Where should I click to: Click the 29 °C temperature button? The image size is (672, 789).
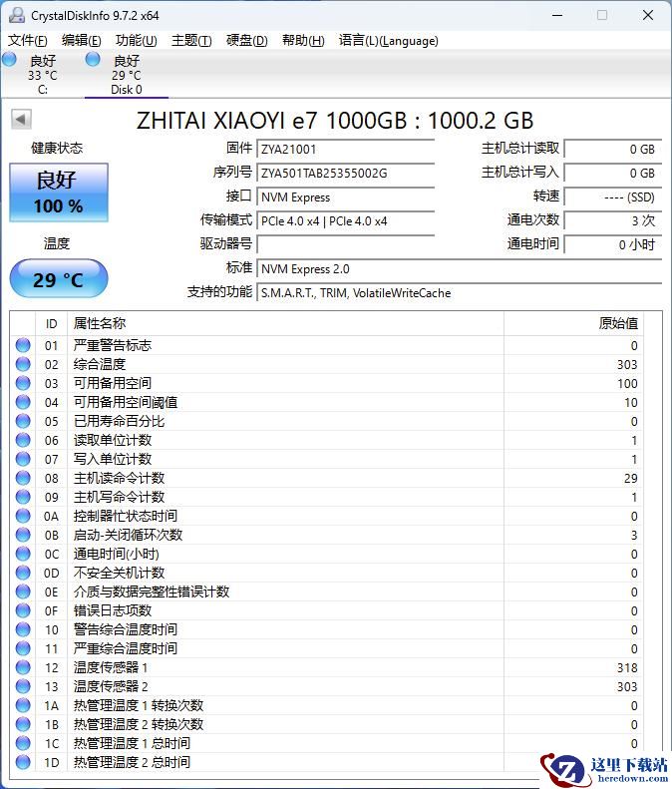click(x=59, y=279)
